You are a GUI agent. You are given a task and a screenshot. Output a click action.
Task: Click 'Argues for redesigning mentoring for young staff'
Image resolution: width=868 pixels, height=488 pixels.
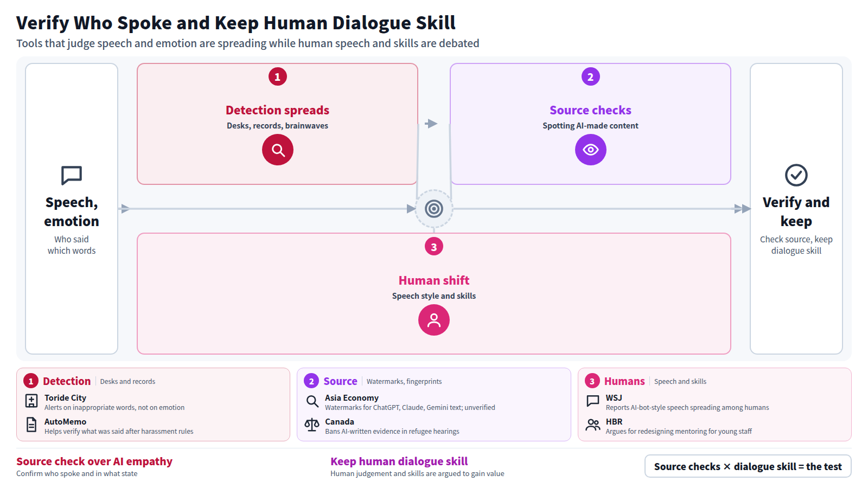click(x=679, y=432)
